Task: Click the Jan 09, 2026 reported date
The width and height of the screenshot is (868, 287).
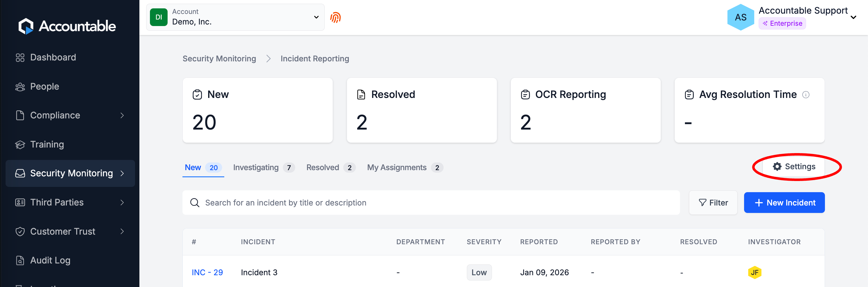Action: pos(544,272)
